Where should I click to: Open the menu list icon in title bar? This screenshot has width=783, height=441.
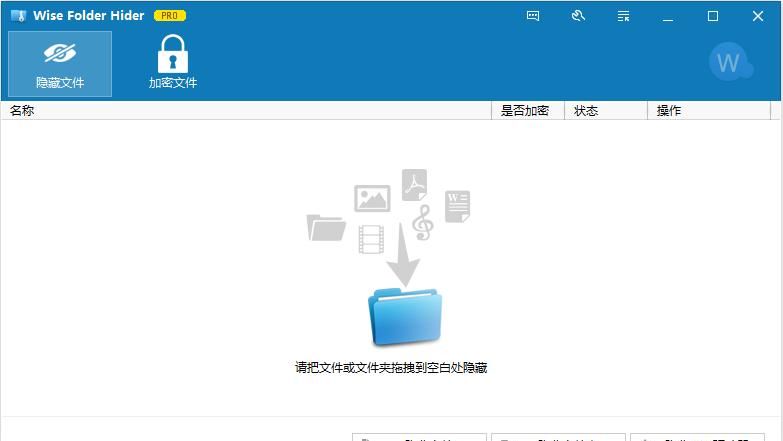[x=623, y=16]
